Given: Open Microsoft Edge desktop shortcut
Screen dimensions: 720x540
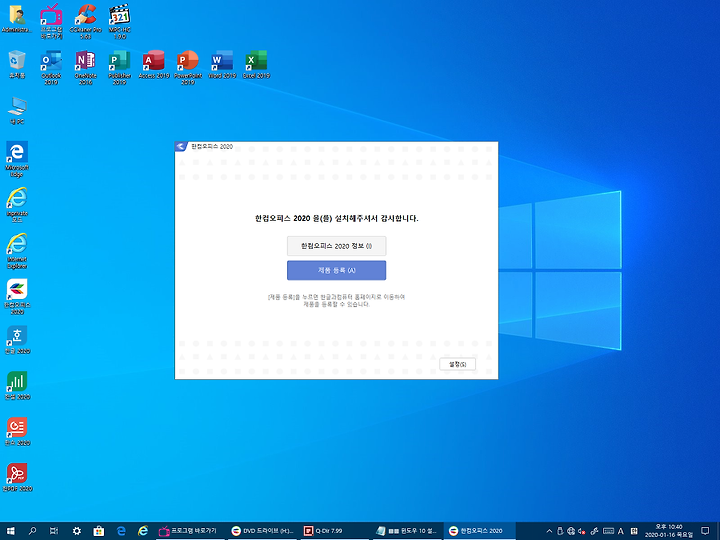Looking at the screenshot, I should (x=17, y=159).
